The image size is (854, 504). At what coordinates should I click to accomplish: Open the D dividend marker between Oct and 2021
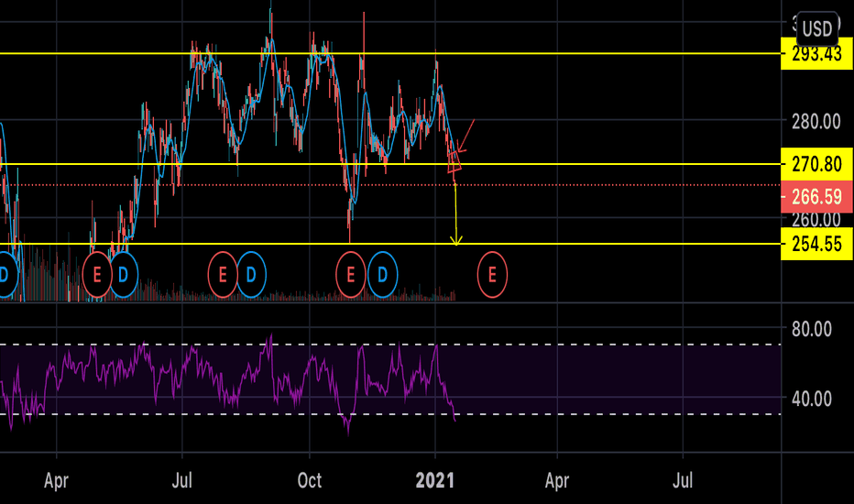point(382,275)
